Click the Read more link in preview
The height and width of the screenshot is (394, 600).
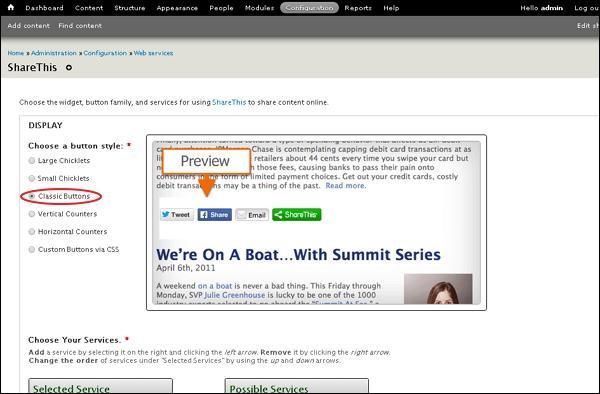point(346,186)
